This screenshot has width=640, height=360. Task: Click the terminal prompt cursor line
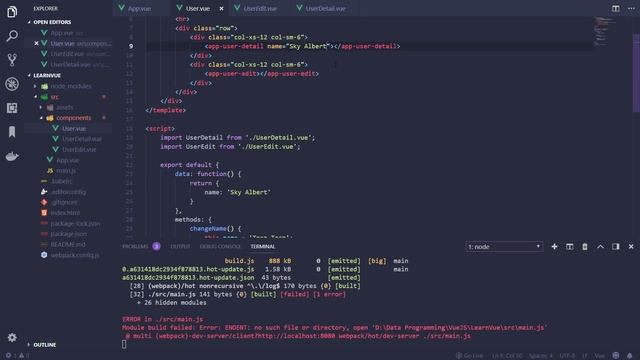(x=124, y=344)
